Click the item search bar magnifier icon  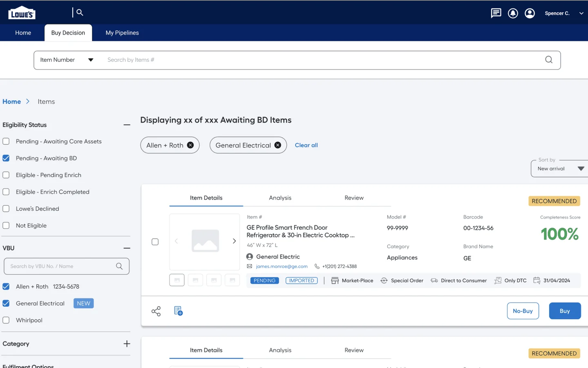[549, 60]
